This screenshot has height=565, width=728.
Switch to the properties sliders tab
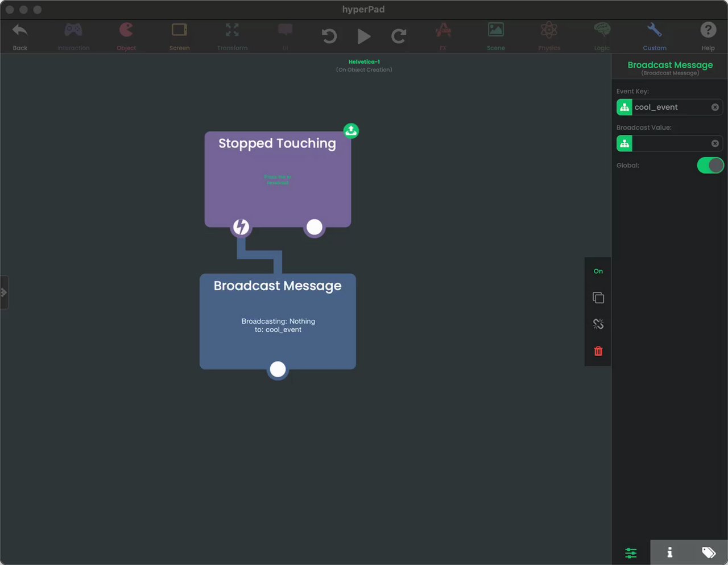tap(631, 552)
